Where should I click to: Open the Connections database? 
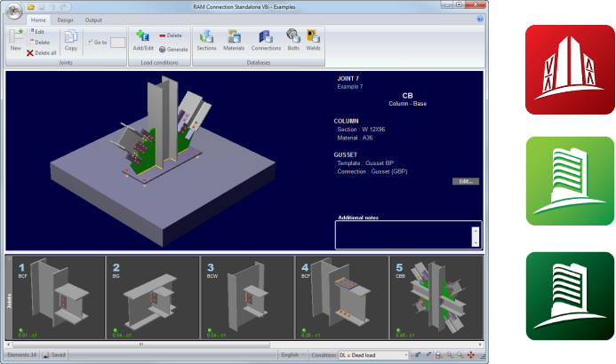[266, 41]
